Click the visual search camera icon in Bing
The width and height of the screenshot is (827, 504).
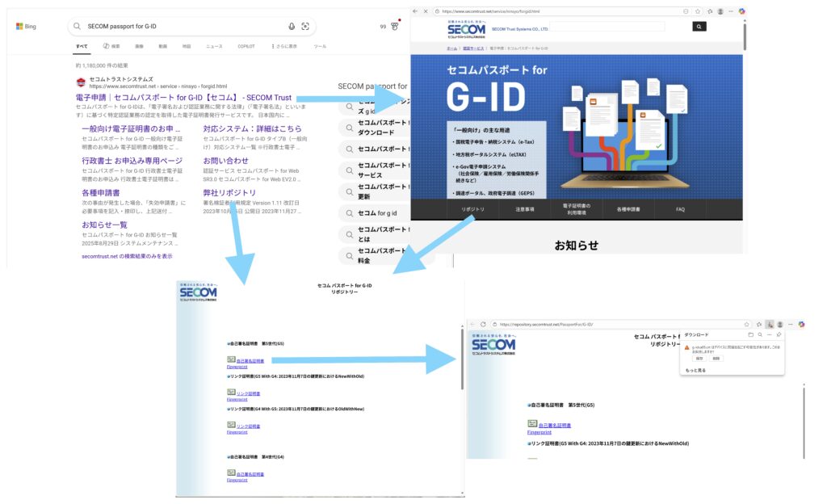click(305, 27)
